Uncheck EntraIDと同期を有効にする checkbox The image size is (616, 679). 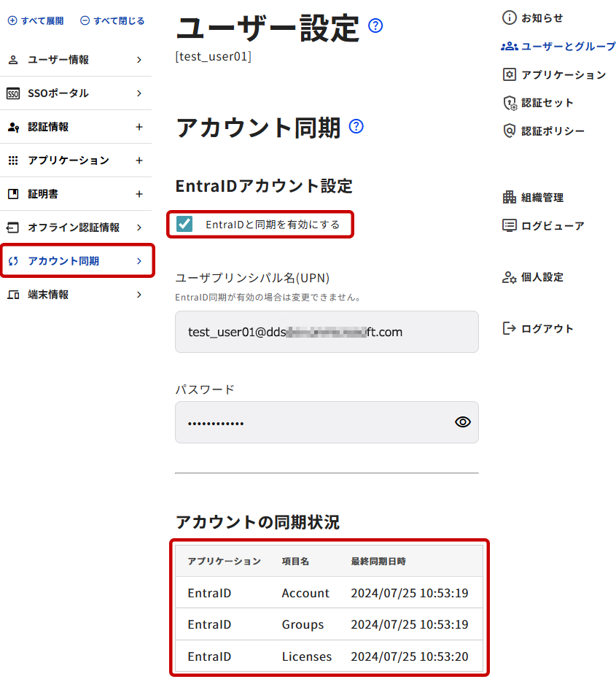point(184,224)
